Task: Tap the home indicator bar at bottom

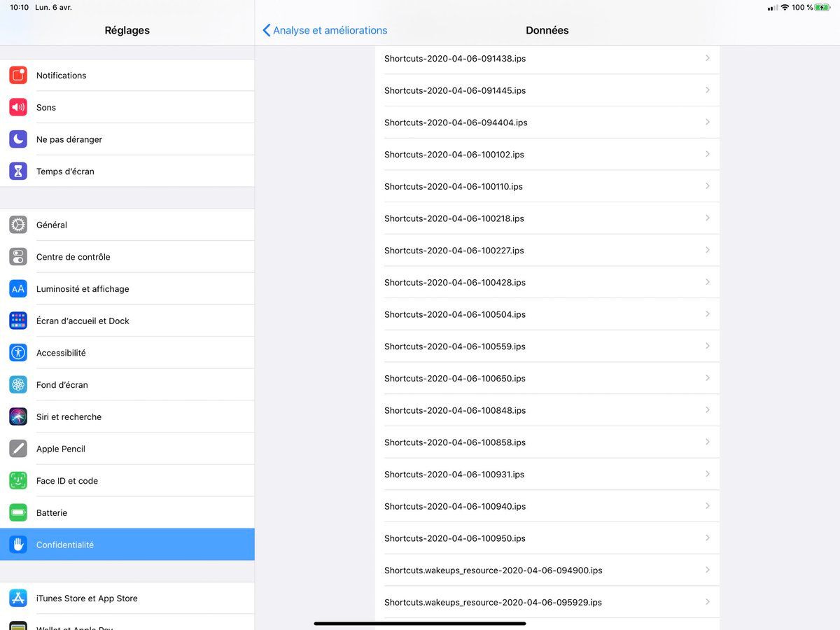Action: [420, 623]
